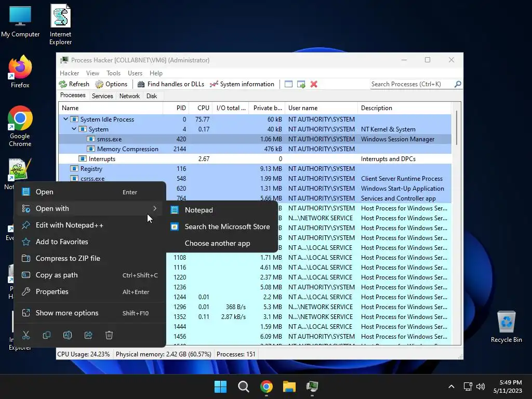This screenshot has height=399, width=532.
Task: Click the Chrome icon on the taskbar
Action: (x=267, y=387)
